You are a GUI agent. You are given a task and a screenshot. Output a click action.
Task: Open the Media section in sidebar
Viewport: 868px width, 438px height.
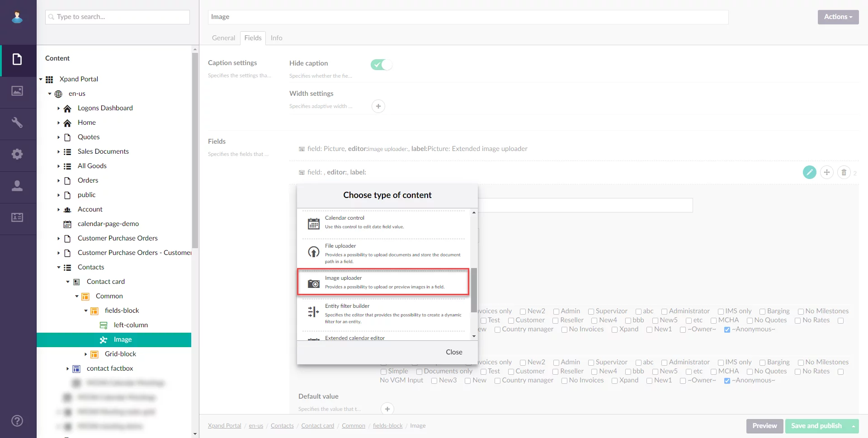(x=17, y=91)
